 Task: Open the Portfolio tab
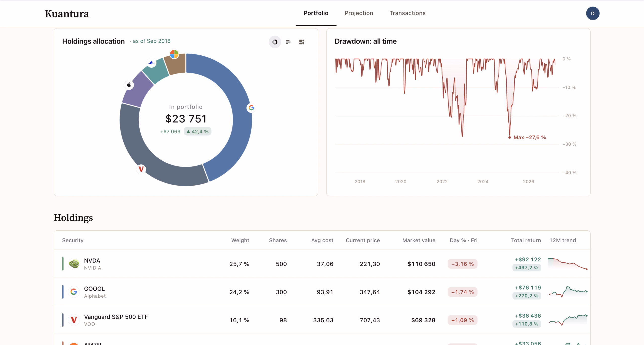pyautogui.click(x=316, y=13)
